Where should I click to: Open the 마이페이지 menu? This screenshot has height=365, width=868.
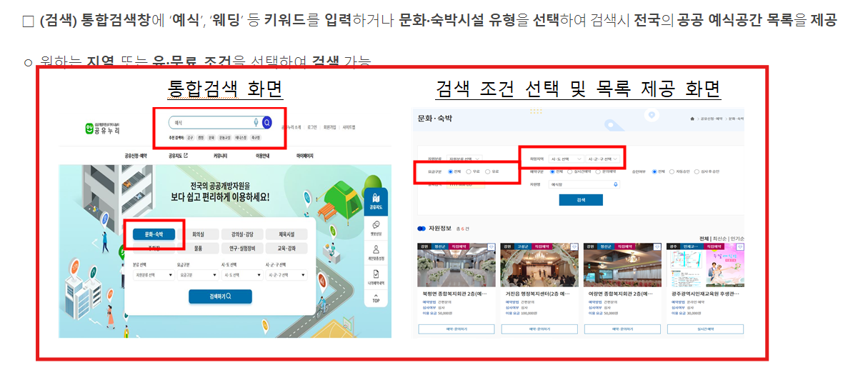(305, 156)
